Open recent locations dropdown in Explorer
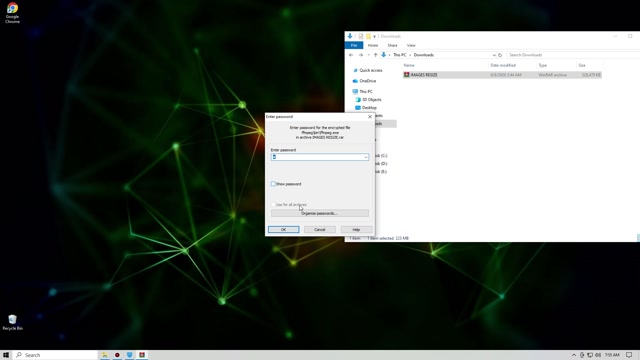The image size is (640, 360). pos(369,55)
